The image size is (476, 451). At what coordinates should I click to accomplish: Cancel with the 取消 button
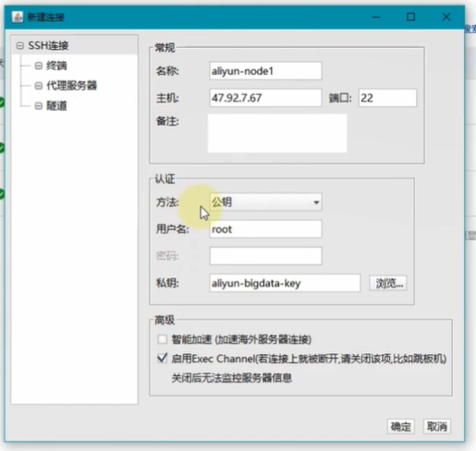(x=437, y=427)
